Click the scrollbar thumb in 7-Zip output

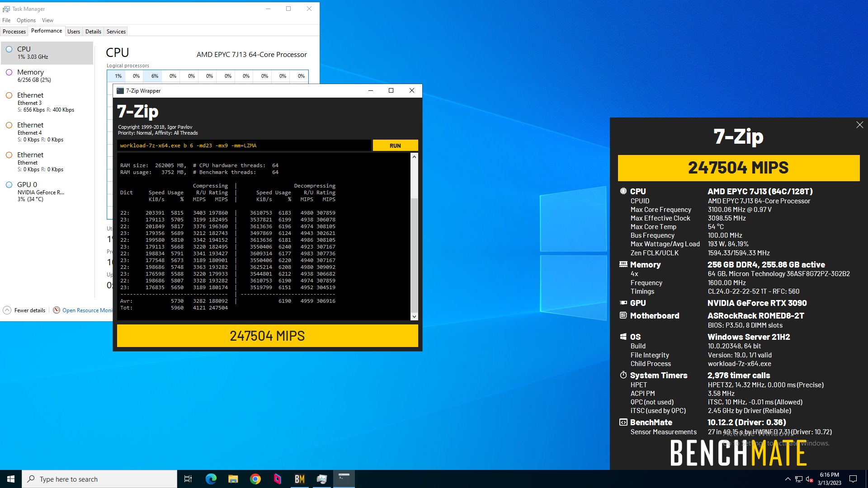pyautogui.click(x=414, y=255)
